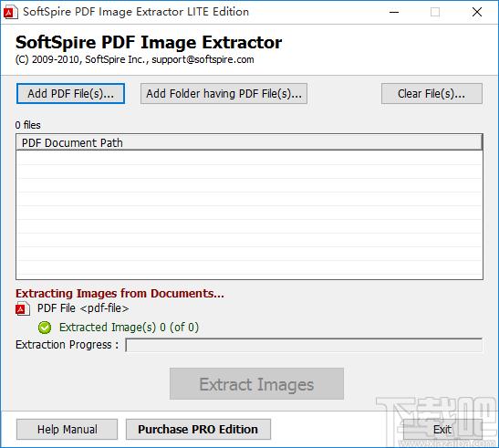Open Add Folder having PDF File(s)...
The image size is (499, 448).
[x=224, y=94]
